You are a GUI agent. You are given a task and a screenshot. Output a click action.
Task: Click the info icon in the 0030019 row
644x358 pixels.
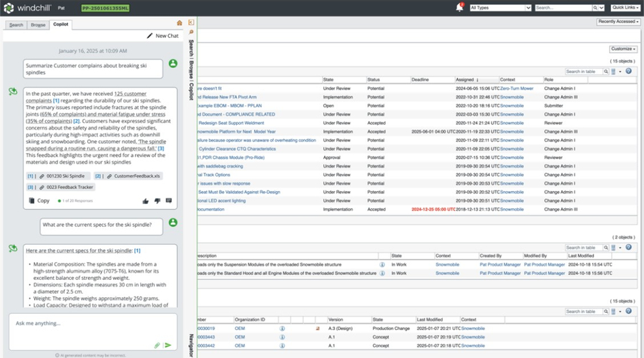tap(283, 328)
